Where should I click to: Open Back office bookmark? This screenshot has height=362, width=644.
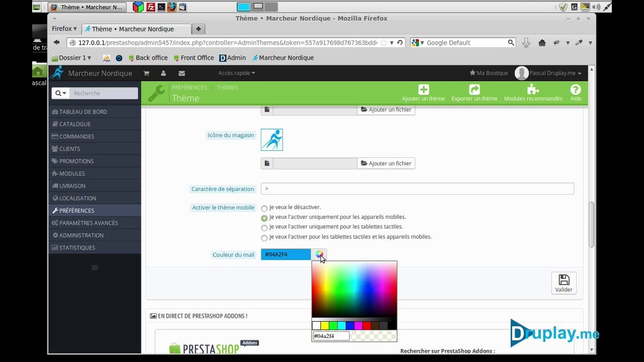(x=148, y=58)
